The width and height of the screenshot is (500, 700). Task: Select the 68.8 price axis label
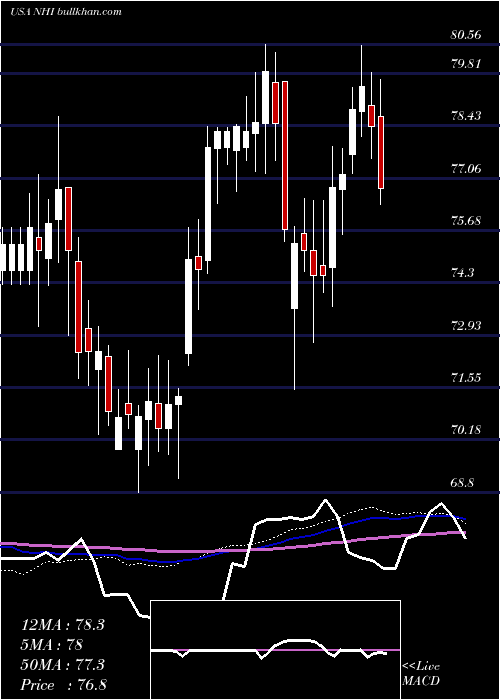462,483
